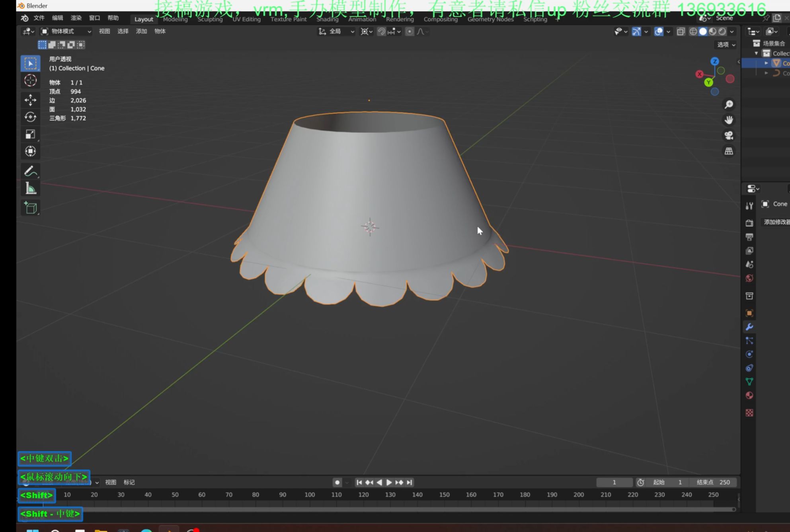Switch to material preview shading
The height and width of the screenshot is (532, 790).
click(713, 31)
